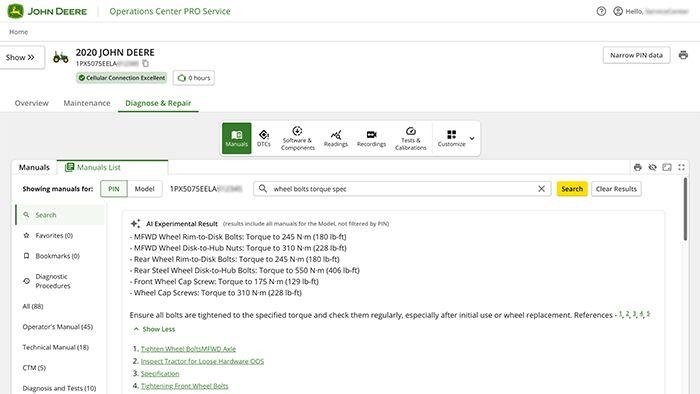This screenshot has height=394, width=700.
Task: Open Tighten Wheel Bolts MFWD Axle link
Action: coord(188,349)
